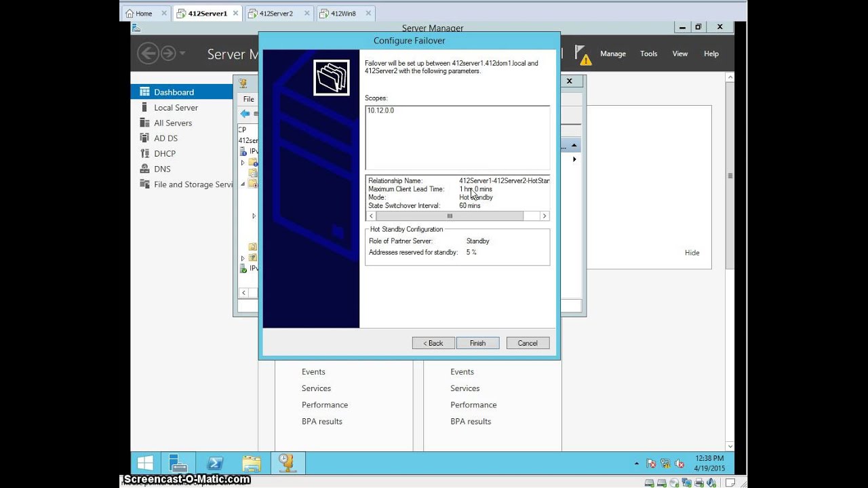Open the Help menu
This screenshot has height=488, width=868.
pyautogui.click(x=711, y=54)
